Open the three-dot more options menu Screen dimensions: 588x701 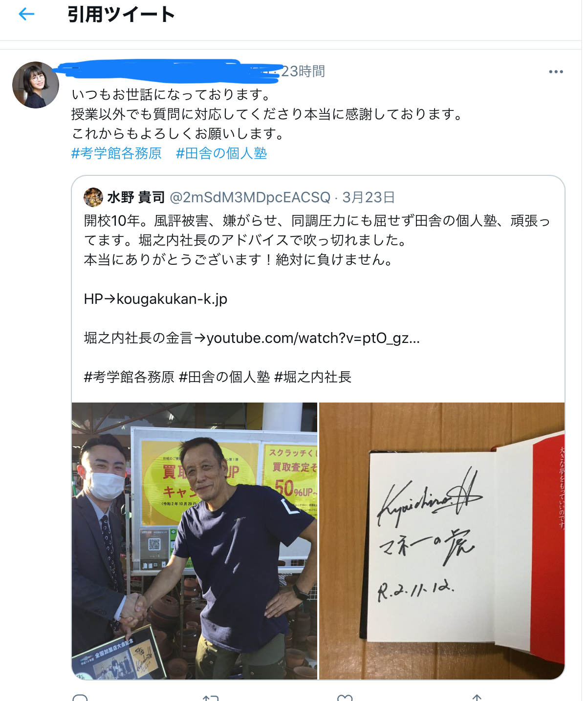pos(556,72)
